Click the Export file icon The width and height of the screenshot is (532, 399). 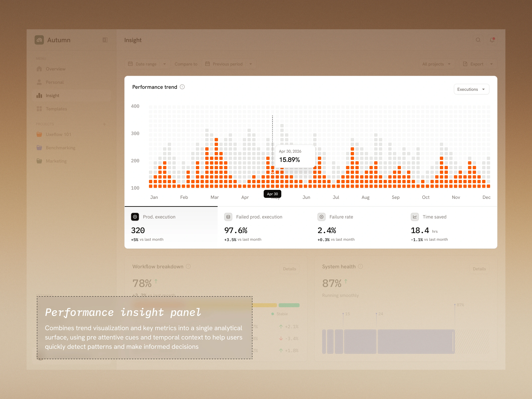pyautogui.click(x=465, y=64)
